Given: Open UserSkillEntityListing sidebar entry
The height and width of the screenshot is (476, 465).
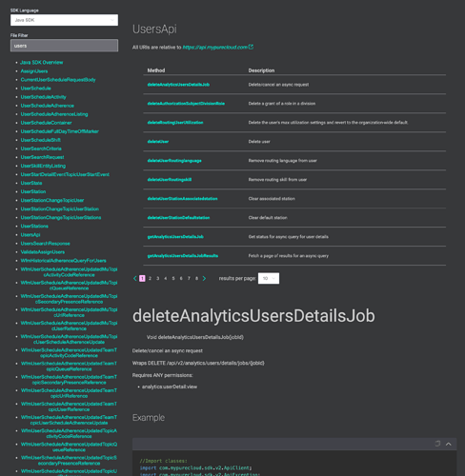Looking at the screenshot, I should [x=43, y=166].
